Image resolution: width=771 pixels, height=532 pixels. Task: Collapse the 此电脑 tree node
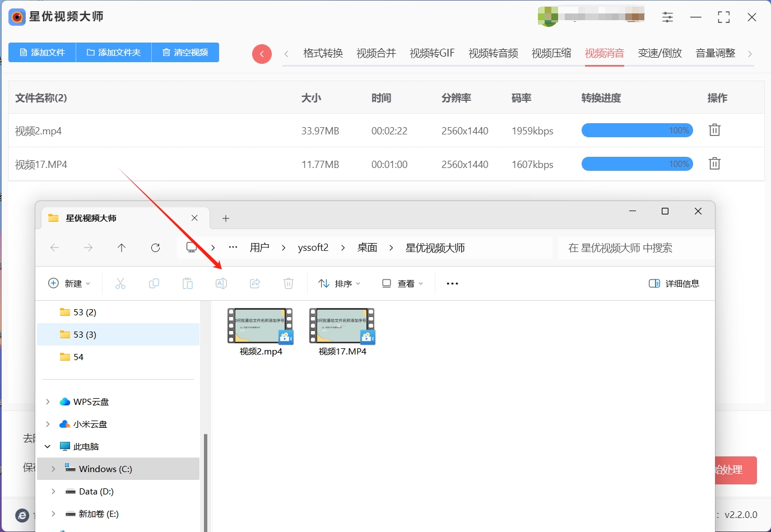[x=48, y=446]
